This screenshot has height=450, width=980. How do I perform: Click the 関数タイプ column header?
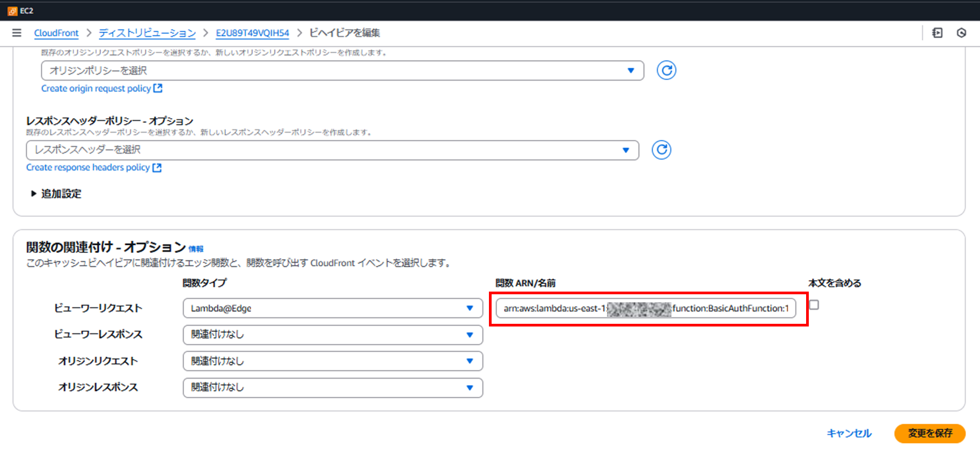(204, 283)
